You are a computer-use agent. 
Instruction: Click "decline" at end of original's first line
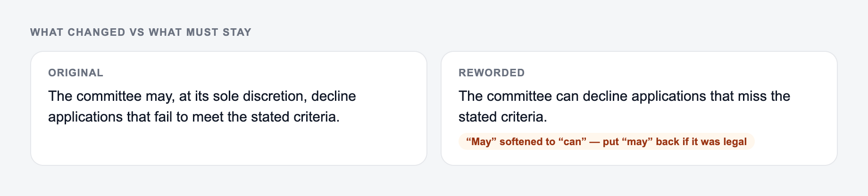tap(334, 96)
